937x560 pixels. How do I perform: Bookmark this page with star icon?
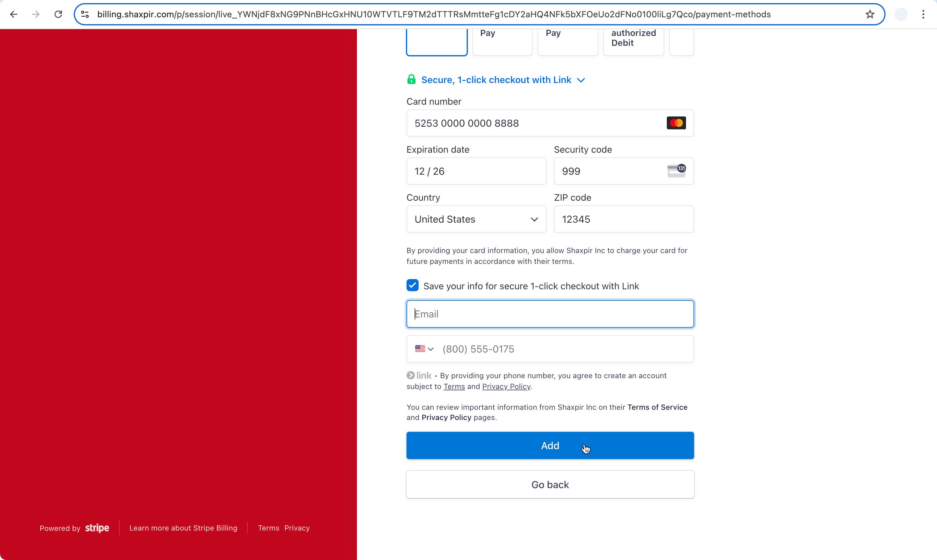[x=870, y=14]
